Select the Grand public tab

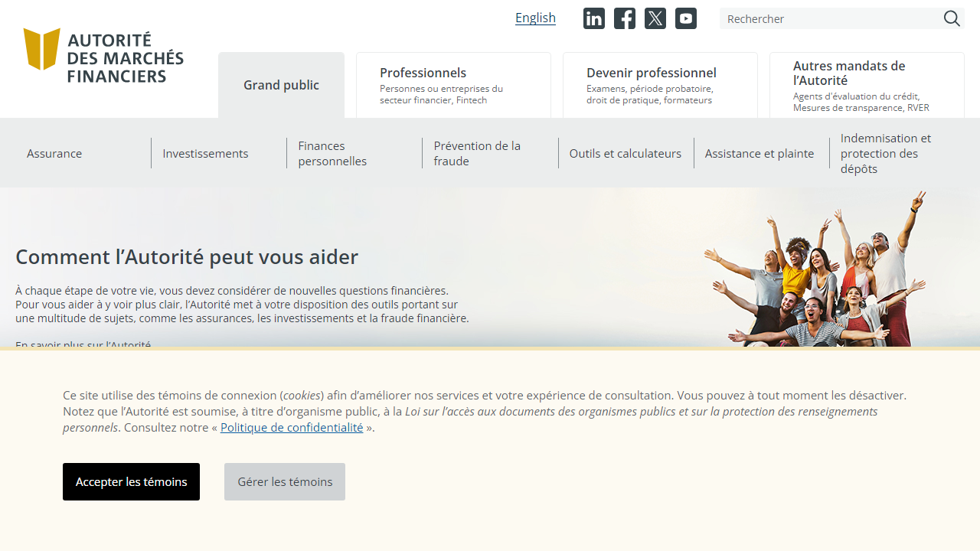tap(281, 85)
